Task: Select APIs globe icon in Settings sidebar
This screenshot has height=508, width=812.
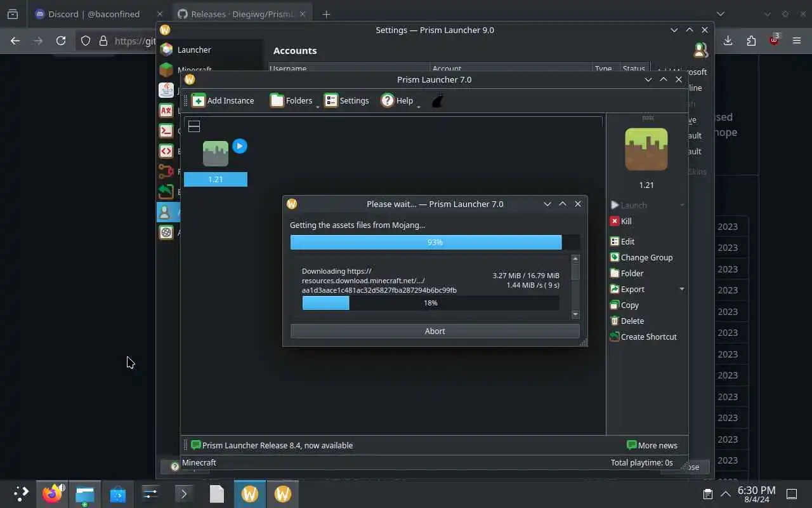Action: click(166, 232)
